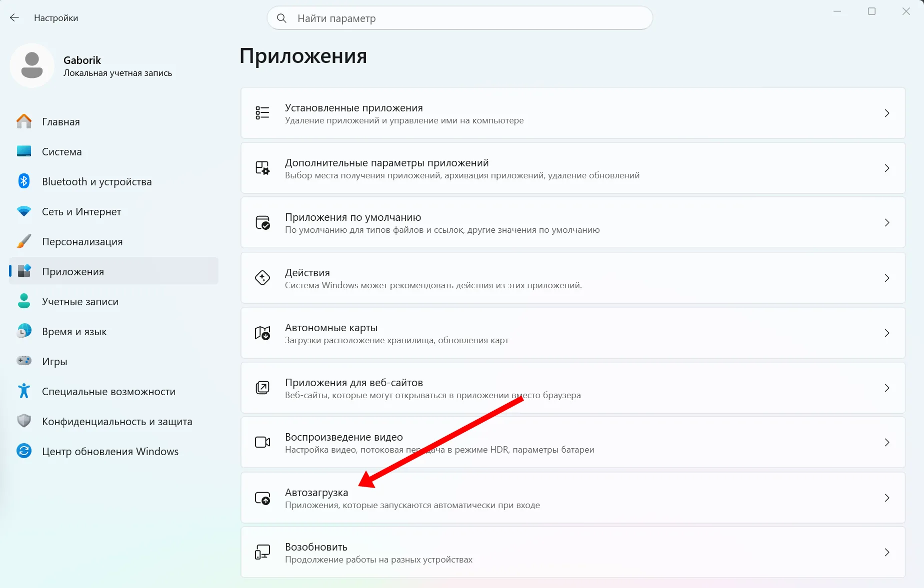Click the Учетные записи person icon
924x588 pixels.
point(24,301)
